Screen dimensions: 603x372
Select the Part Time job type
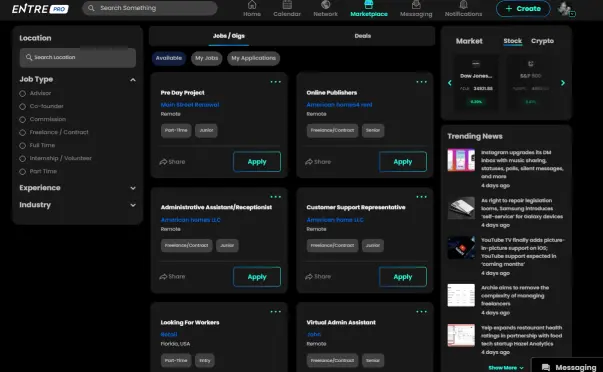click(x=23, y=172)
